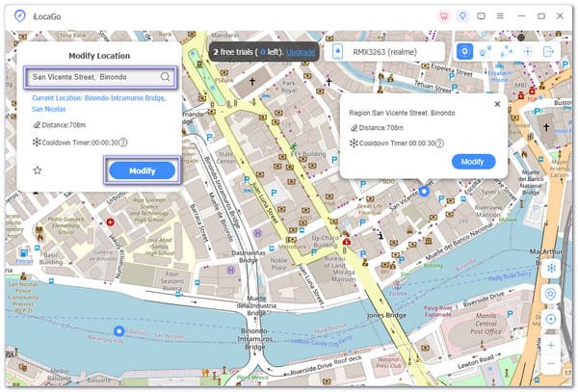Open the hamburger menu in title bar
Image resolution: width=578 pixels, height=392 pixels.
[501, 16]
